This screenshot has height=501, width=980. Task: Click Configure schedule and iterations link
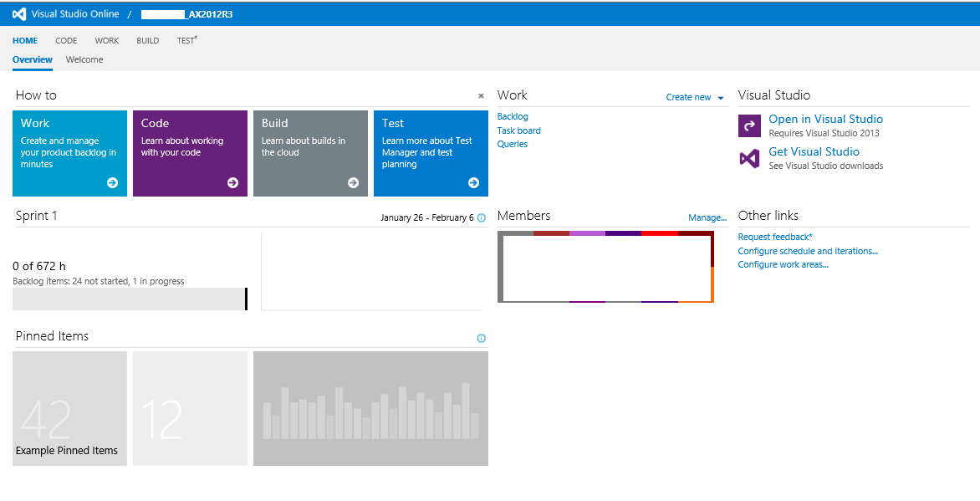pyautogui.click(x=807, y=251)
